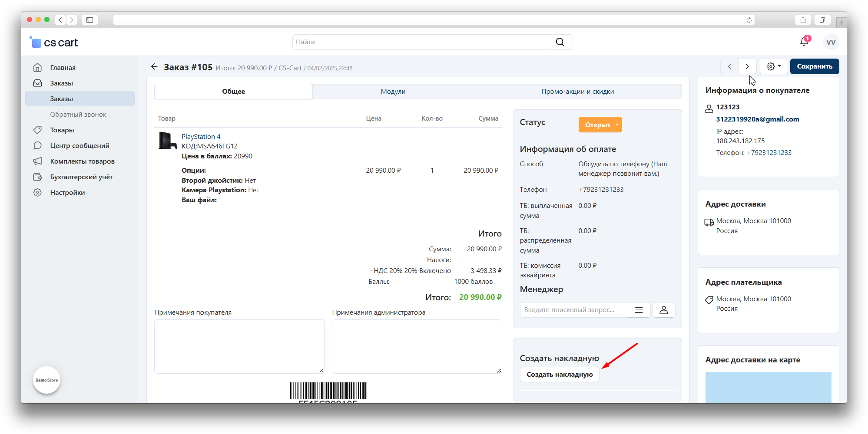Click the notification bell icon
The width and height of the screenshot is (868, 434).
tap(804, 42)
